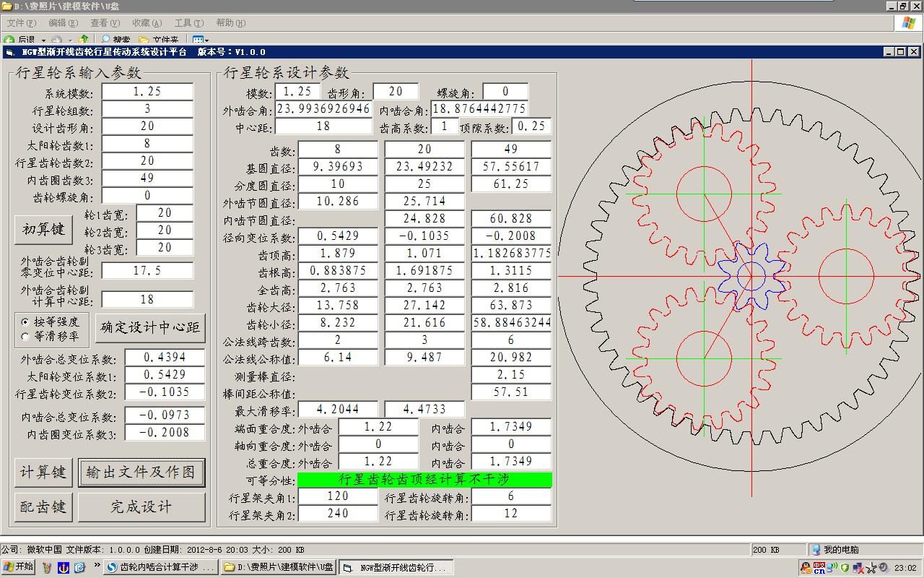Click the 行星架夹角2 field showing 240

point(338,514)
